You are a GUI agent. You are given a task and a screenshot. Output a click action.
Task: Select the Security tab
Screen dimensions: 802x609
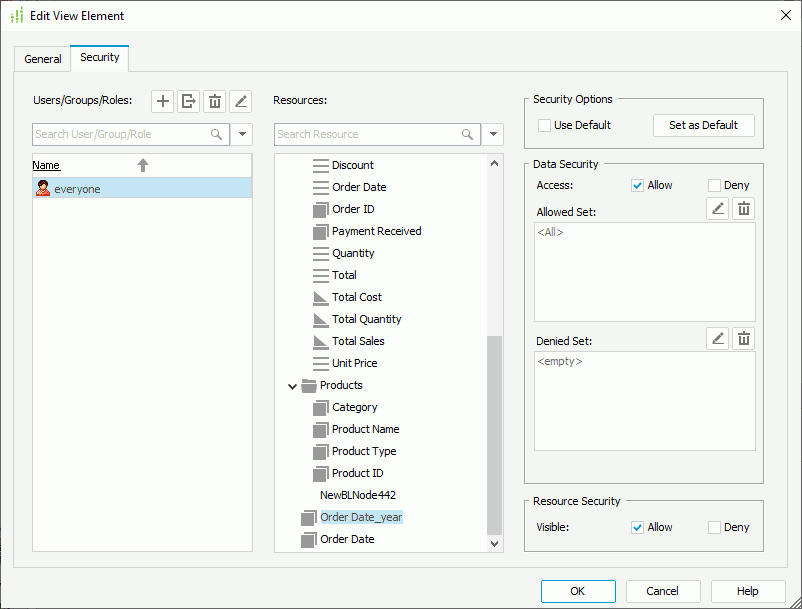(x=99, y=58)
